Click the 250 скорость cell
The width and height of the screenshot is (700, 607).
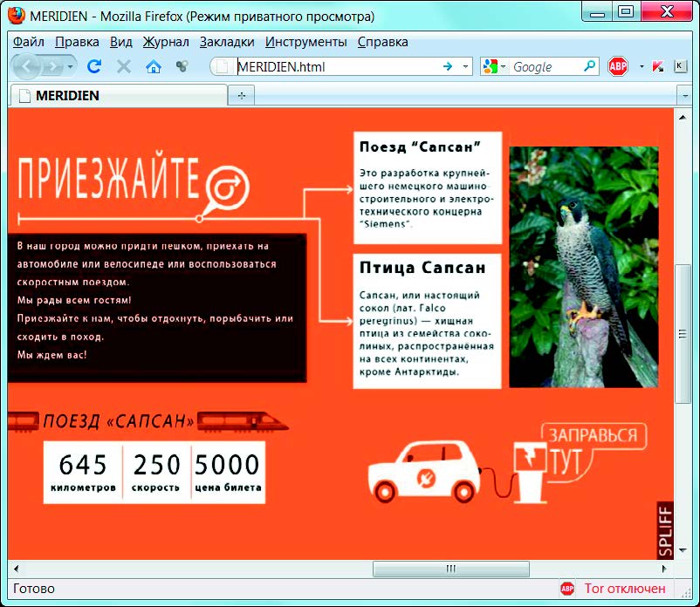(x=156, y=473)
